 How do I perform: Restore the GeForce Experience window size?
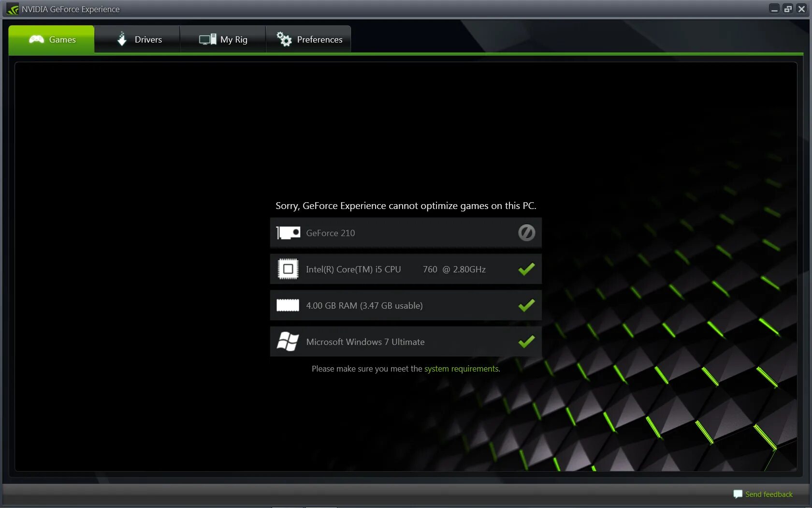tap(788, 9)
